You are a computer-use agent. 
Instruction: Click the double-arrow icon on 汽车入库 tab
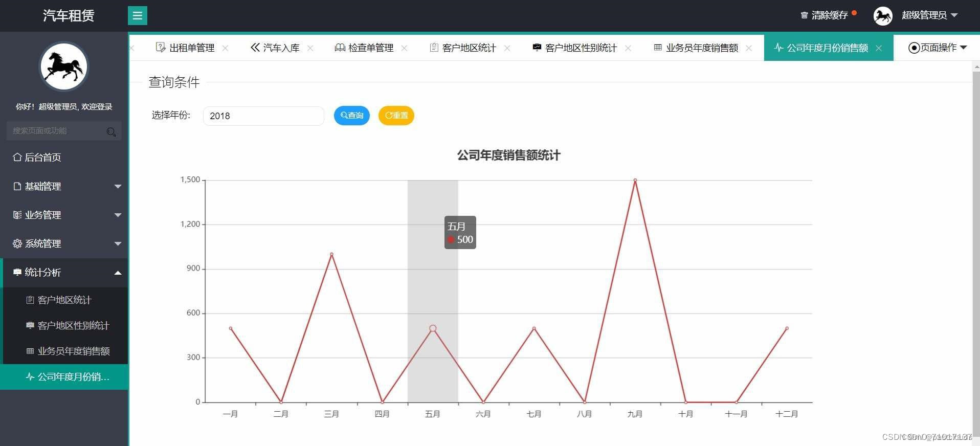[x=255, y=48]
